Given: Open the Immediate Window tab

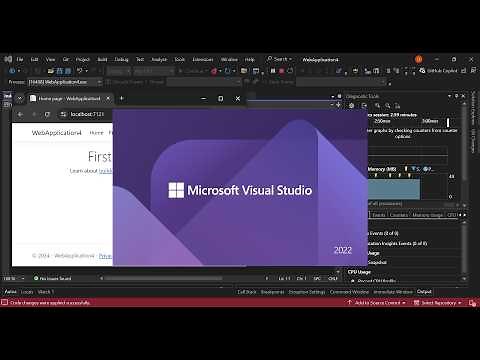Looking at the screenshot, I should point(393,292).
